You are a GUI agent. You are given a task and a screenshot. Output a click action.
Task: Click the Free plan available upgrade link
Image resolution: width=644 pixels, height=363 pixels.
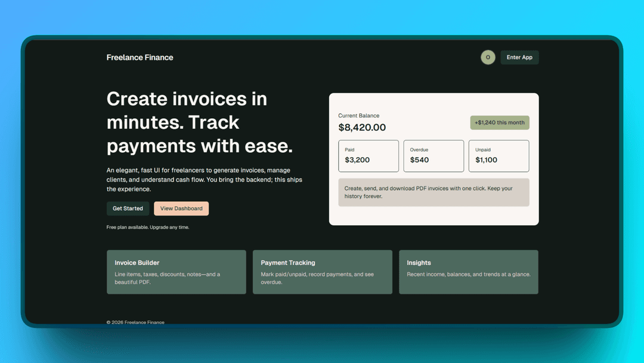coord(148,227)
